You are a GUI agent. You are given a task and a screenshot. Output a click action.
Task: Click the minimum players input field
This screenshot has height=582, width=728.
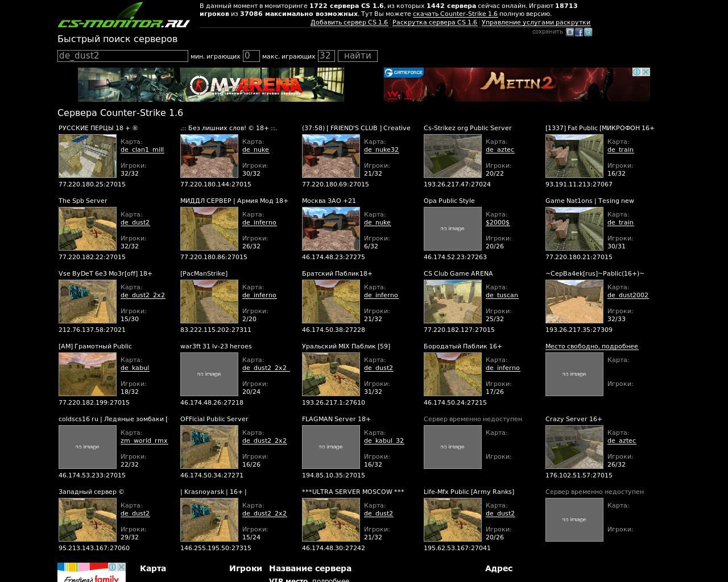click(x=251, y=56)
